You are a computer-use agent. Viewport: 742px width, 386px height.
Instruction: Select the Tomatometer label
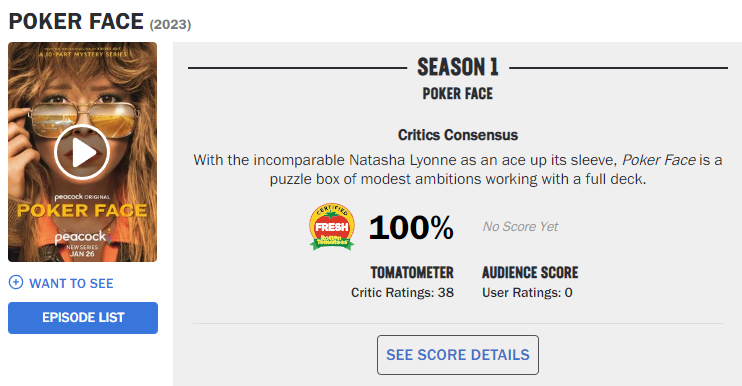pos(412,272)
